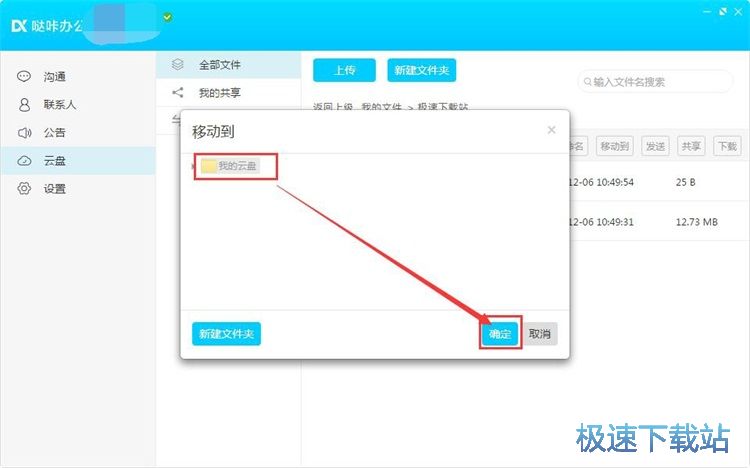Click the file row dated 10:49:31

[659, 222]
